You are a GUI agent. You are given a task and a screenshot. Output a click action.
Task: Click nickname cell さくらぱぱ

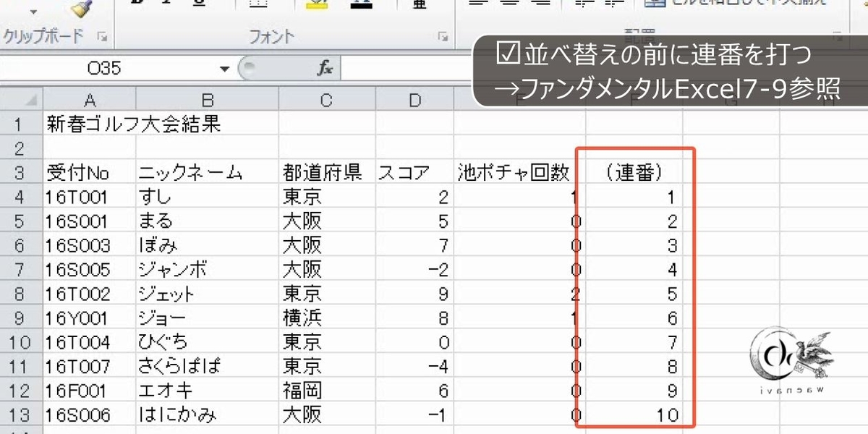(208, 367)
